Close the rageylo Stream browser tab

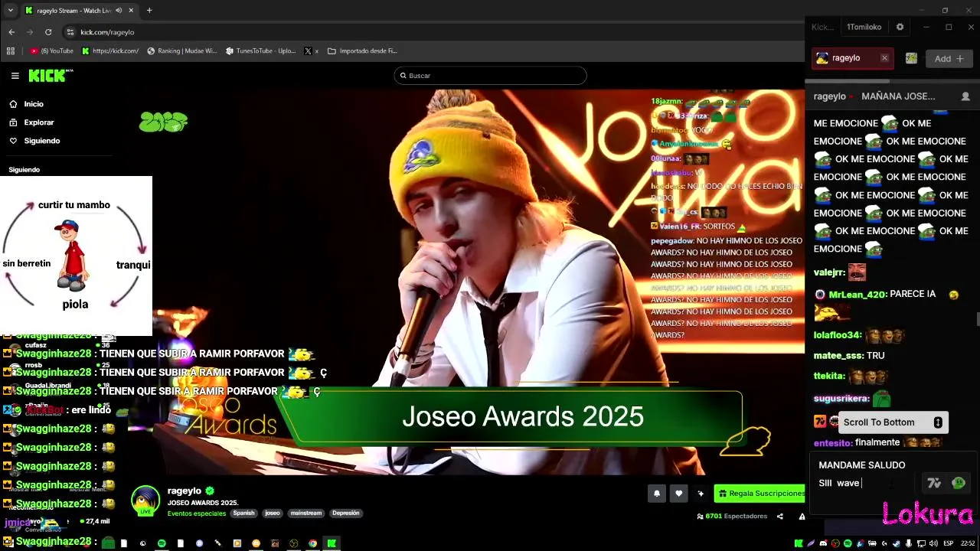click(x=131, y=11)
